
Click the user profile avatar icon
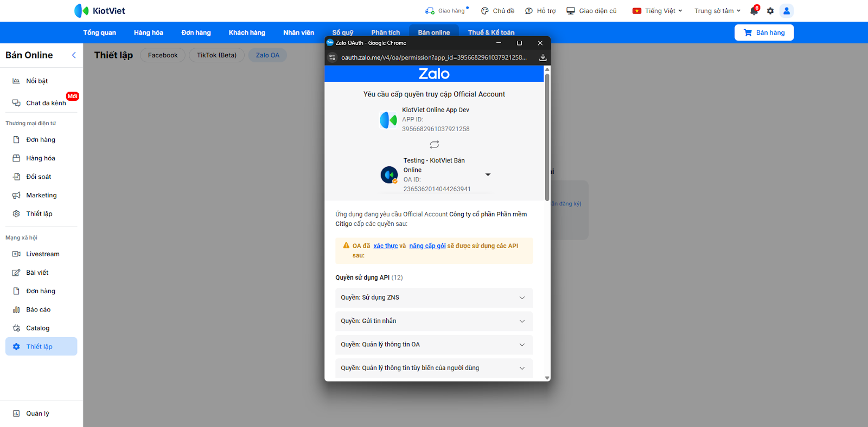tap(786, 11)
